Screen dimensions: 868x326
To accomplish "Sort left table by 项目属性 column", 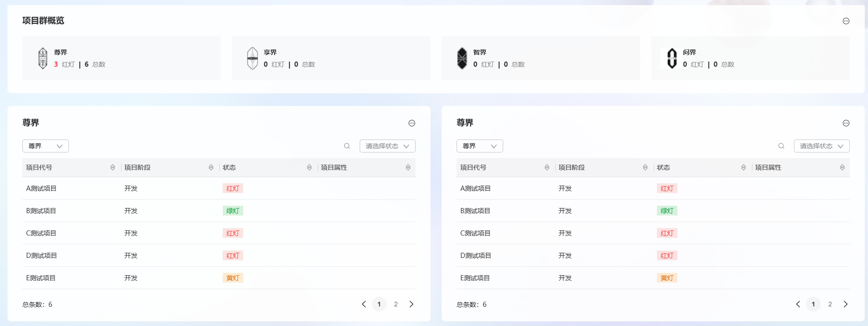I will click(x=408, y=167).
